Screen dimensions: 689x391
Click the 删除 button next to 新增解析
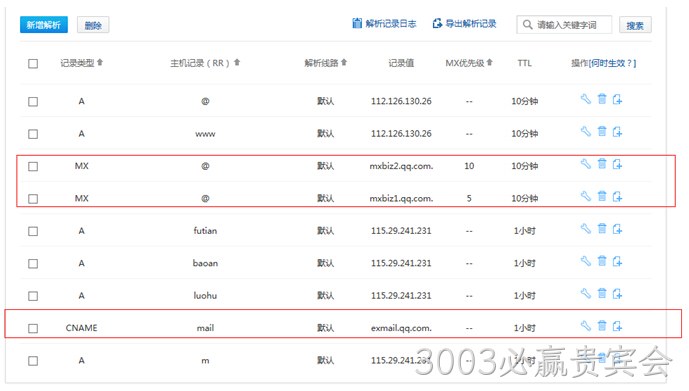pos(93,25)
